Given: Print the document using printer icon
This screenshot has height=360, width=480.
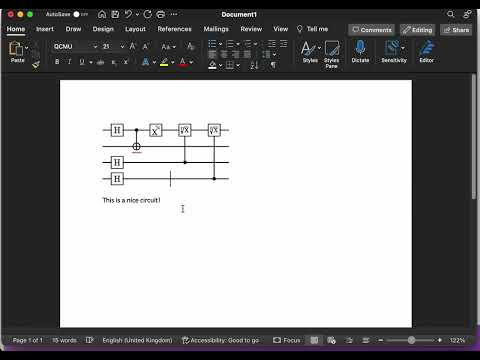Looking at the screenshot, I should pyautogui.click(x=161, y=14).
